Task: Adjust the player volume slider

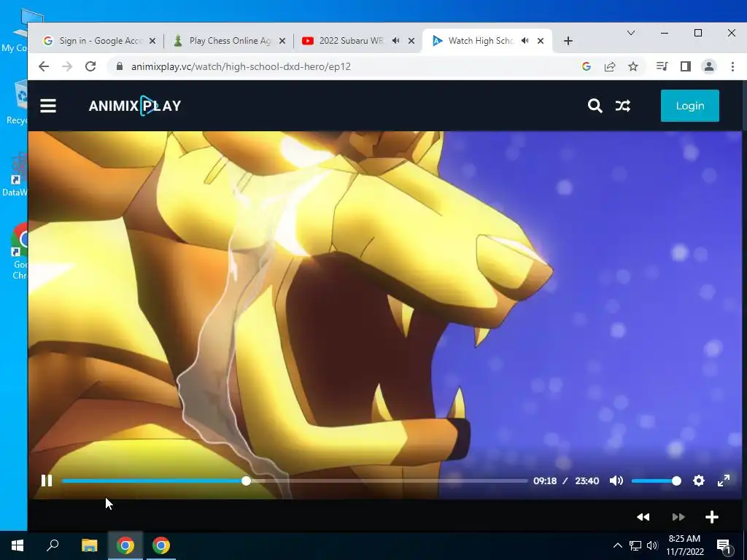Action: click(656, 481)
